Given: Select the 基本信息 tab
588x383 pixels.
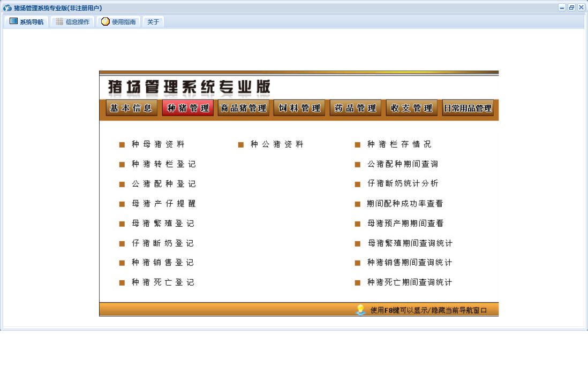Looking at the screenshot, I should point(131,108).
